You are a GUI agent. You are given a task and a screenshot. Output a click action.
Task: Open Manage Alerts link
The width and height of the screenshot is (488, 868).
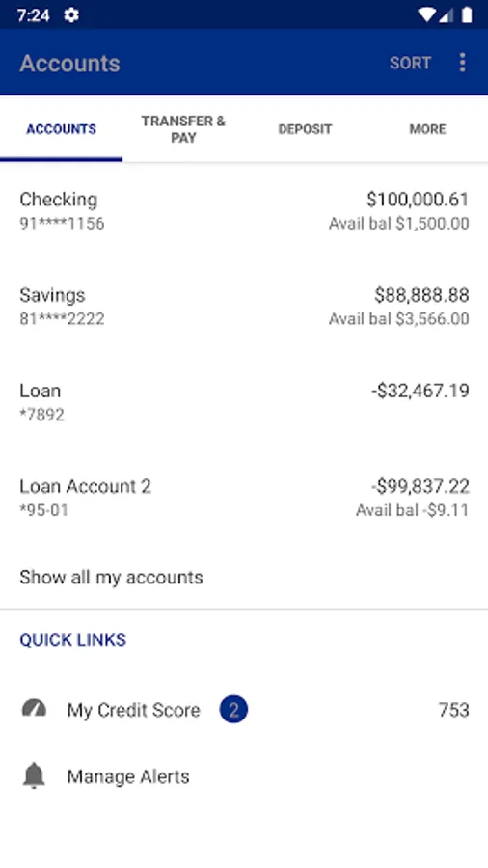pos(244,776)
